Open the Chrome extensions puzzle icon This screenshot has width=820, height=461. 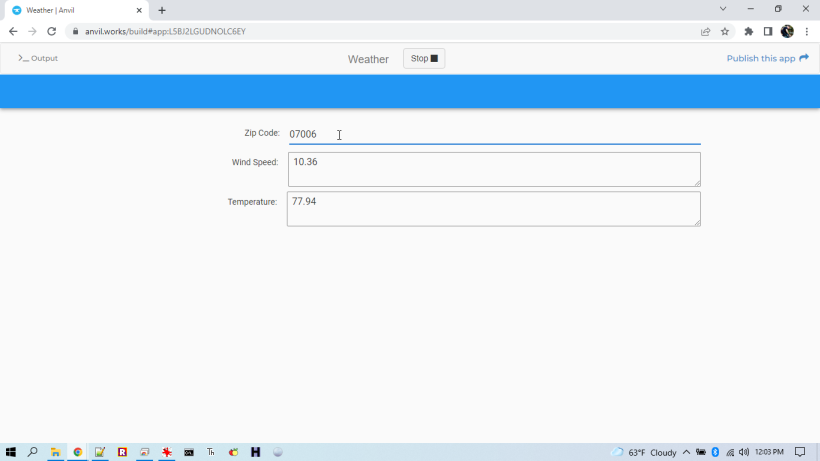pyautogui.click(x=748, y=31)
